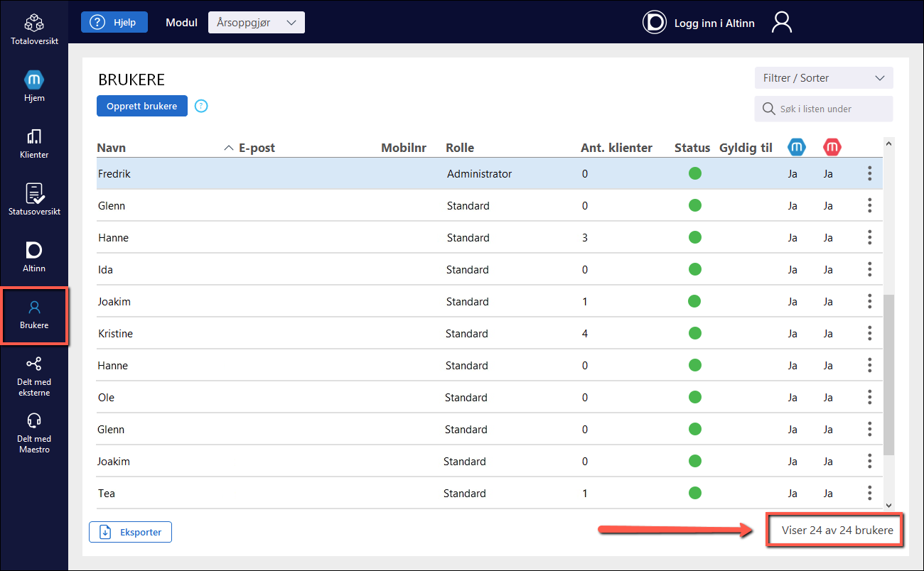Select the name Kristine
This screenshot has height=571, width=924.
click(x=115, y=334)
